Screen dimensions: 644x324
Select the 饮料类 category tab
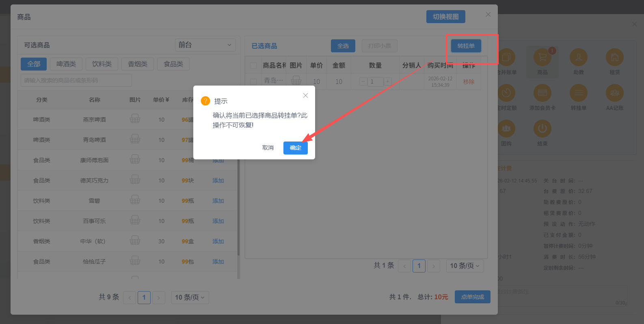pyautogui.click(x=102, y=64)
